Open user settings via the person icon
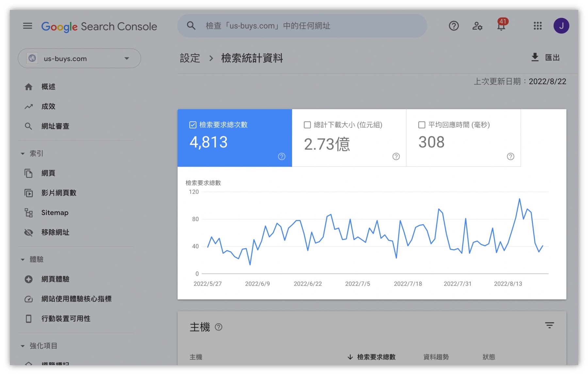This screenshot has height=375, width=588. pyautogui.click(x=477, y=26)
